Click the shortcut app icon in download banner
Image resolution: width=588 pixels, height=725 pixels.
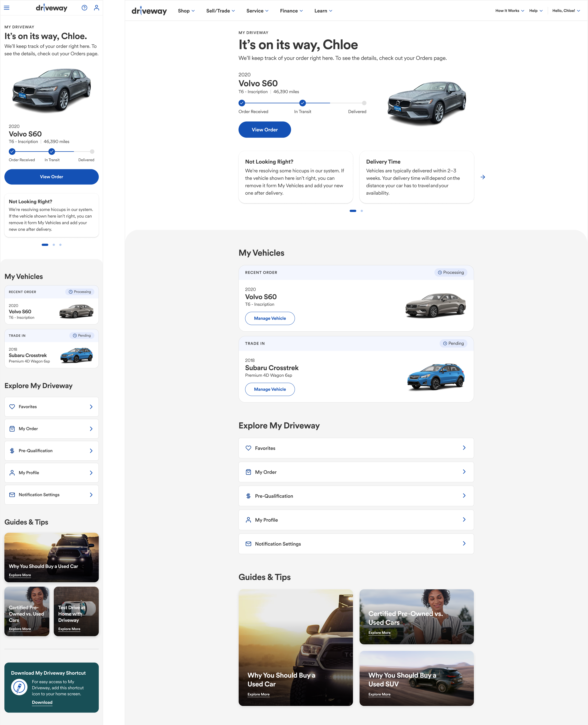(x=19, y=687)
